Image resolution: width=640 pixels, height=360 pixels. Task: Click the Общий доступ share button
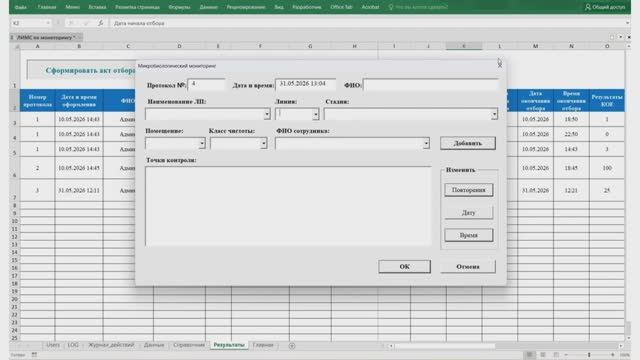(605, 7)
